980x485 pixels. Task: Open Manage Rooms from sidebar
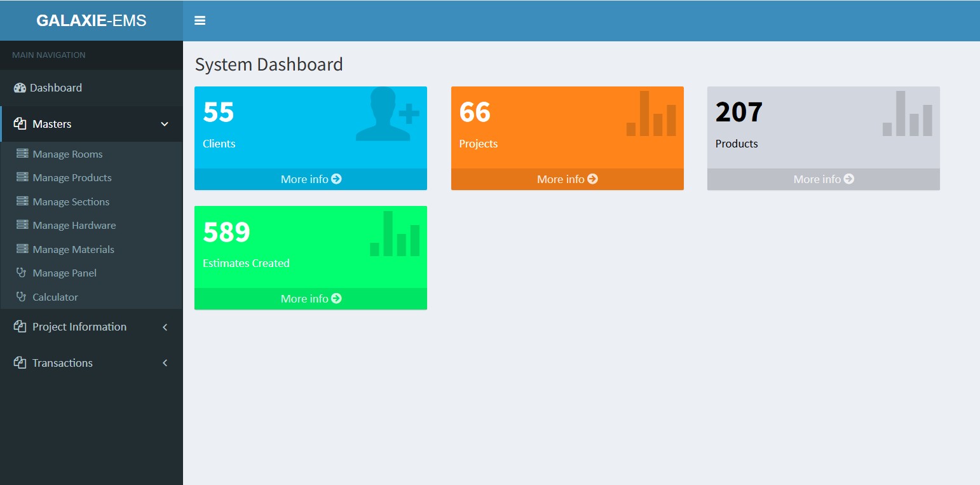tap(67, 154)
